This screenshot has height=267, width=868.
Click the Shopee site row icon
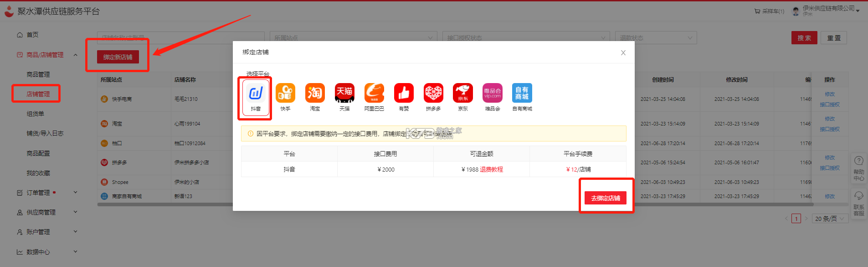coord(104,182)
